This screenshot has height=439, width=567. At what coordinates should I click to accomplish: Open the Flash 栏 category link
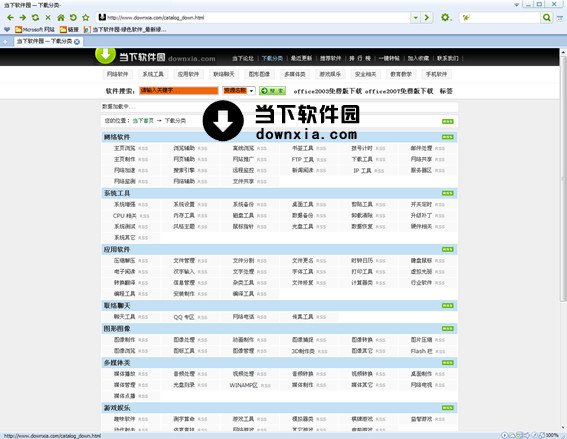422,351
